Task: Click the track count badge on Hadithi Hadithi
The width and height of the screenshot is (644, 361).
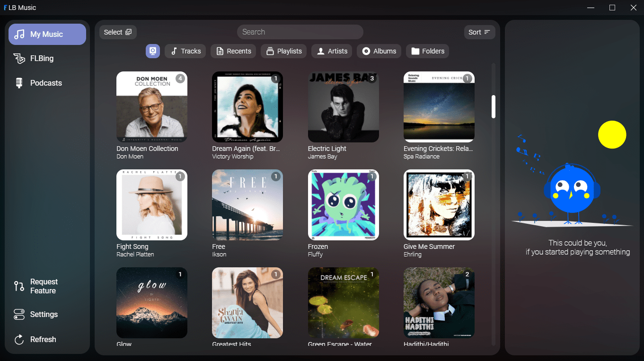Action: pyautogui.click(x=468, y=274)
